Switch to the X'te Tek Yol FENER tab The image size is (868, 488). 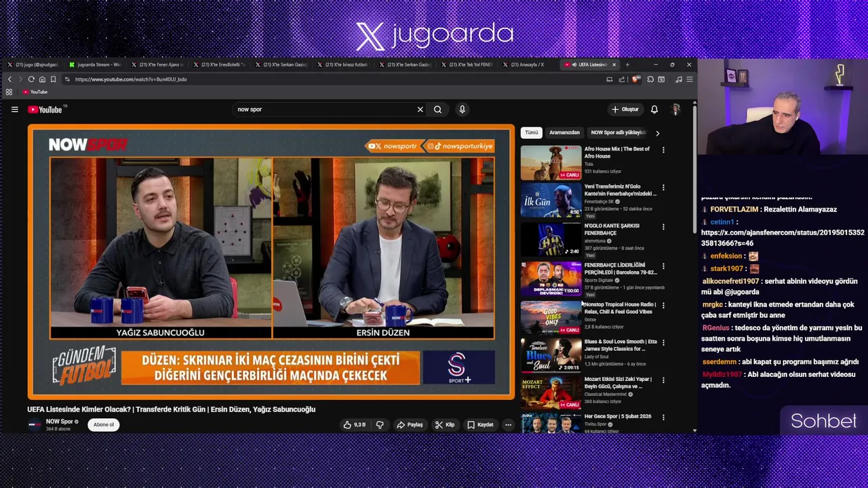tap(468, 64)
